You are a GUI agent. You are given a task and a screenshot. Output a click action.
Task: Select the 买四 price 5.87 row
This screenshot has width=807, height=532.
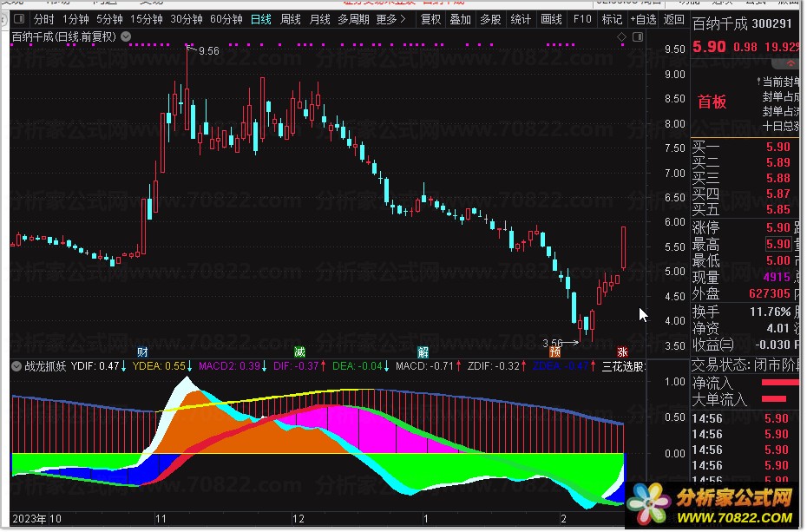tap(745, 194)
